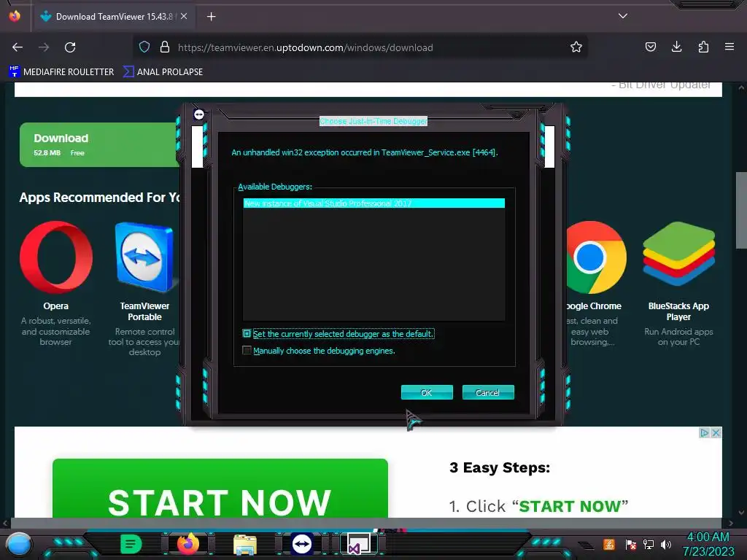Open File Explorer from taskbar
The height and width of the screenshot is (560, 747).
pos(245,545)
